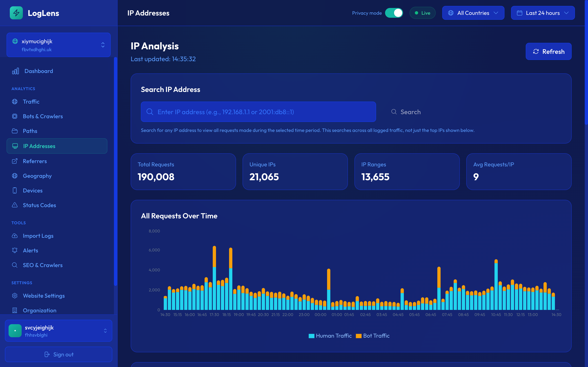Toggle the Live status indicator
The height and width of the screenshot is (367, 588).
coord(422,13)
